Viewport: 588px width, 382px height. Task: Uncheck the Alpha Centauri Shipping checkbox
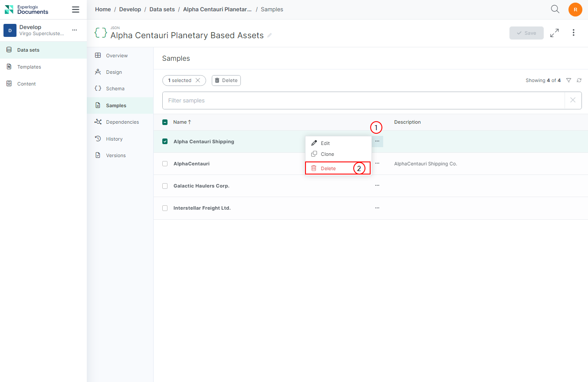coord(165,142)
